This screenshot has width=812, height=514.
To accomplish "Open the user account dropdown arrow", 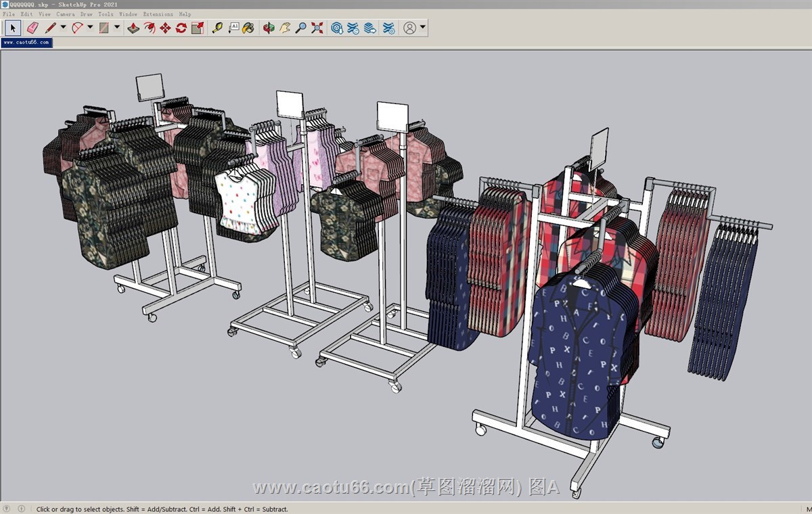I will click(x=423, y=28).
